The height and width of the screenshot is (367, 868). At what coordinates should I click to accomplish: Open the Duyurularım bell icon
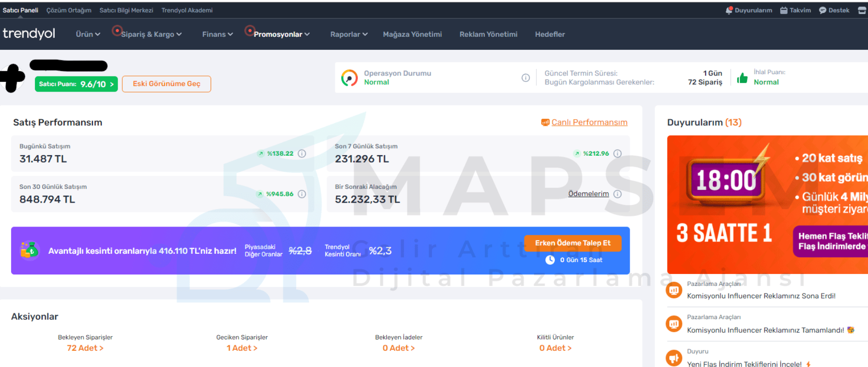click(x=729, y=10)
